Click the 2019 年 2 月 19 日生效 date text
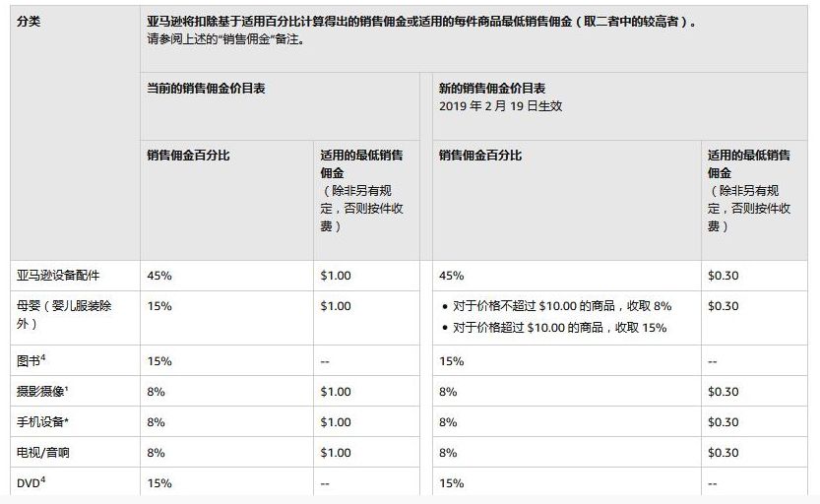This screenshot has width=820, height=504. coord(500,105)
